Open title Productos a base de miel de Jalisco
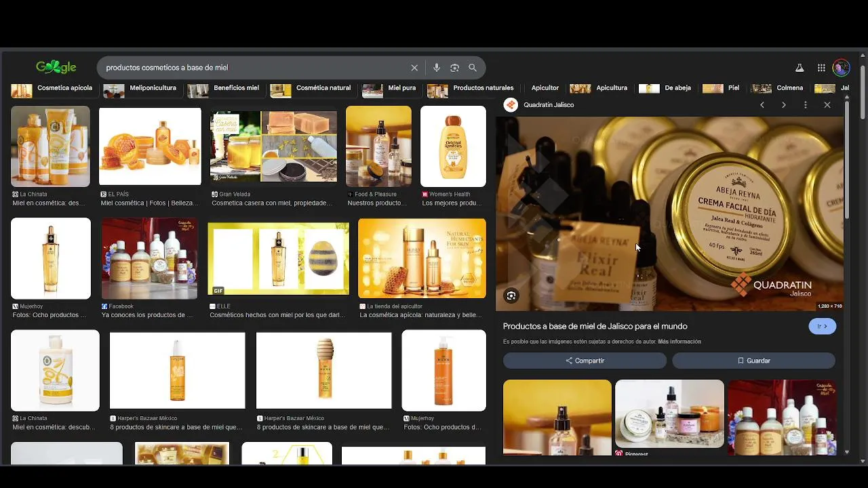The height and width of the screenshot is (488, 868). point(595,326)
